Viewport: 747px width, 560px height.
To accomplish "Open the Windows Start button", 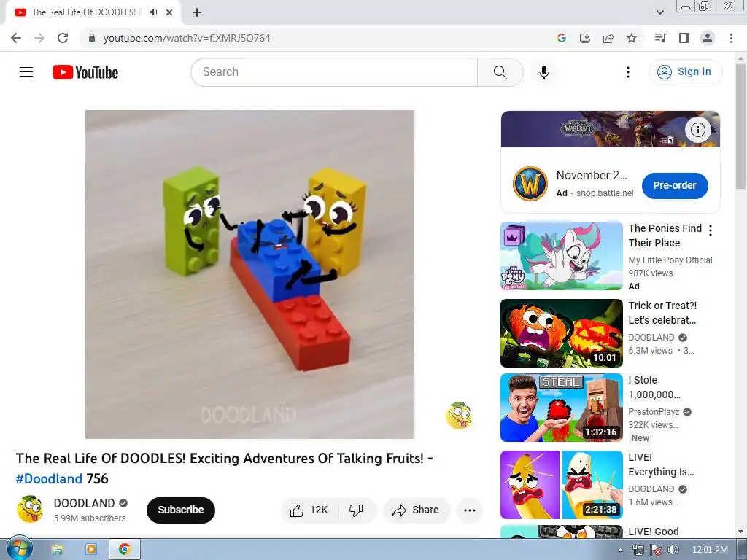I will click(x=19, y=549).
